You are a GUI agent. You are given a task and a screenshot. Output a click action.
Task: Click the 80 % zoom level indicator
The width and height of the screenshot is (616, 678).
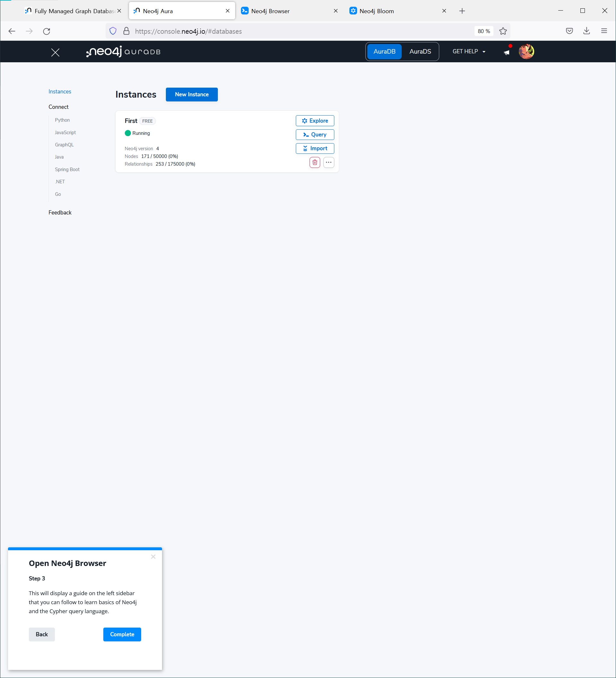(483, 31)
